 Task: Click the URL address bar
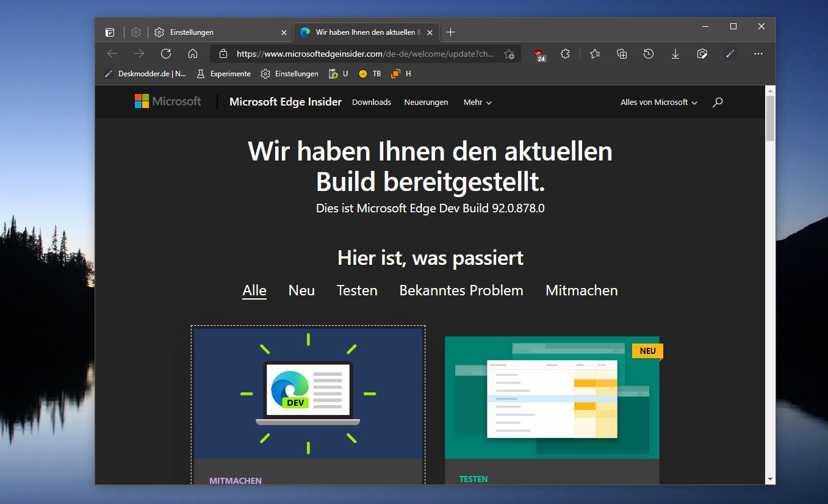point(365,54)
